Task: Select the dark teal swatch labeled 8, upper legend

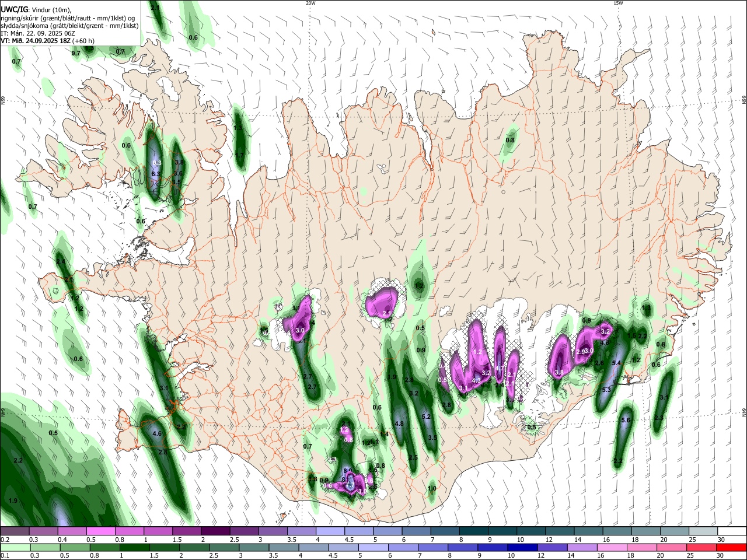Action: coord(473,531)
